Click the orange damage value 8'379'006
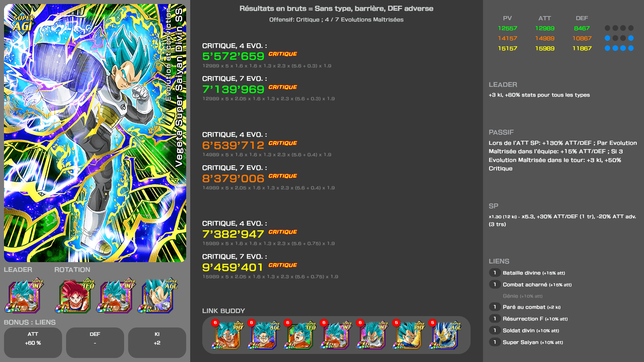The width and height of the screenshot is (644, 362). 233,178
